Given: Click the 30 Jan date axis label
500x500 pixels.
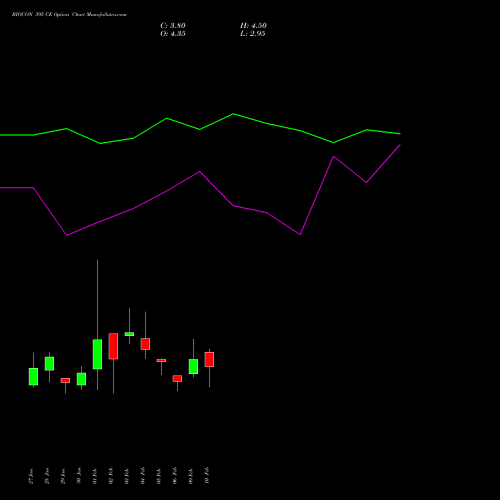Looking at the screenshot, I should click(x=79, y=476).
